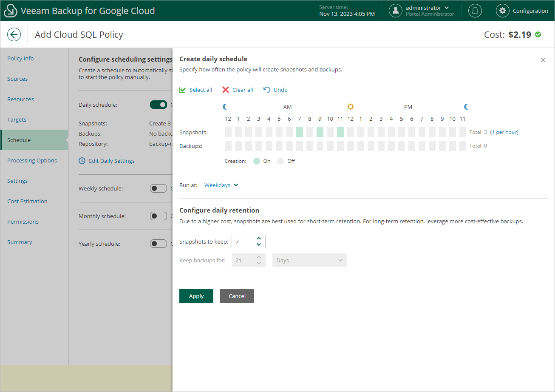Enable the 10 PM backup cell

coord(453,146)
